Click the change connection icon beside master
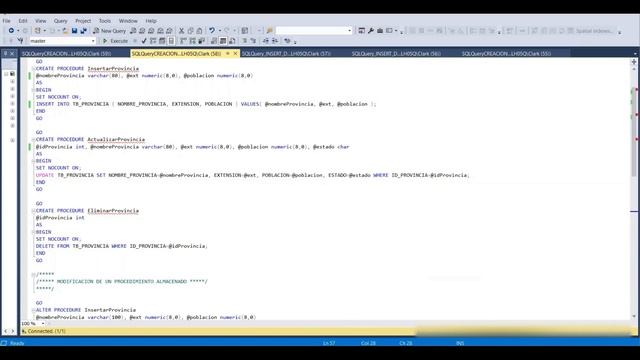 [x=20, y=41]
